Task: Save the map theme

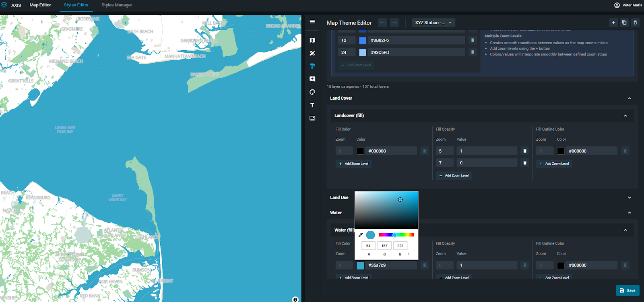Action: click(x=627, y=290)
